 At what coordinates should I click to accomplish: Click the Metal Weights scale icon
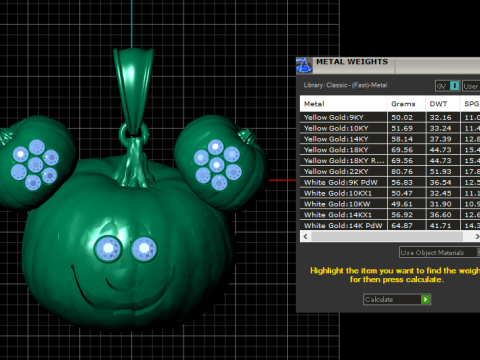pos(304,65)
